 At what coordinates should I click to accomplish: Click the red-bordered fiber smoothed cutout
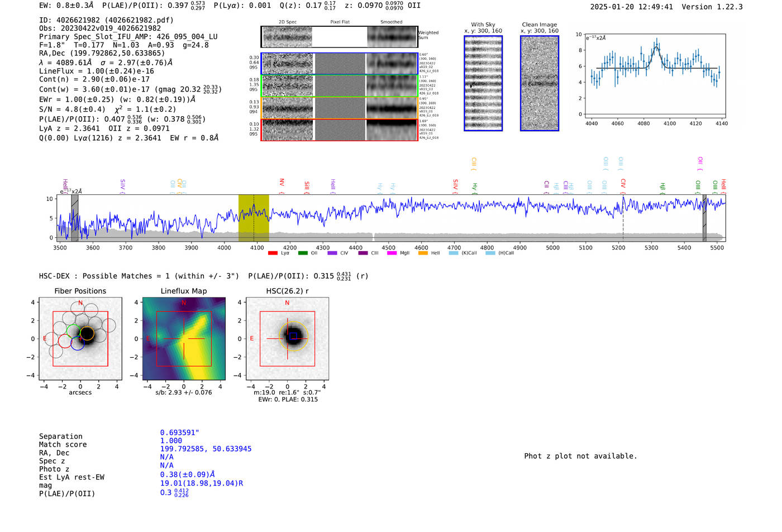tap(392, 130)
